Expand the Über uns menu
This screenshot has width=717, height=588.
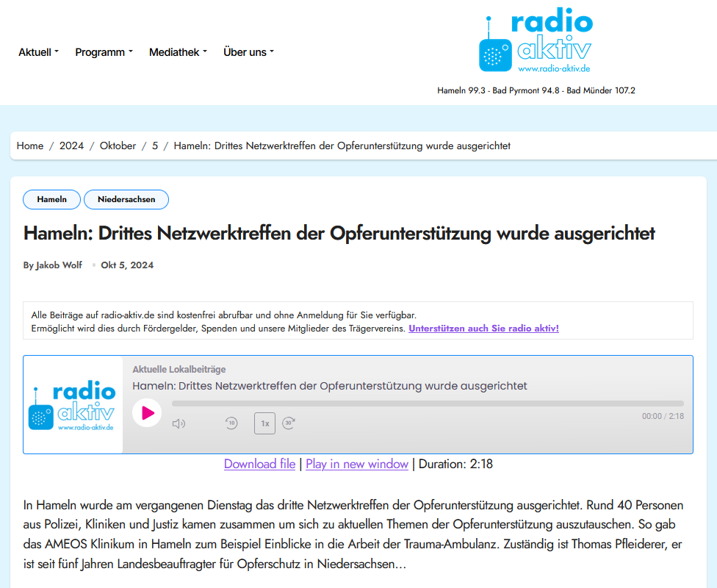point(248,52)
